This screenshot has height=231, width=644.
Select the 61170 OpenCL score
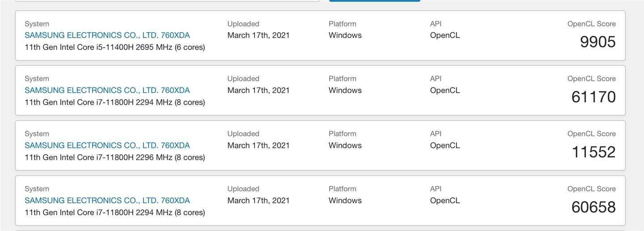(593, 97)
